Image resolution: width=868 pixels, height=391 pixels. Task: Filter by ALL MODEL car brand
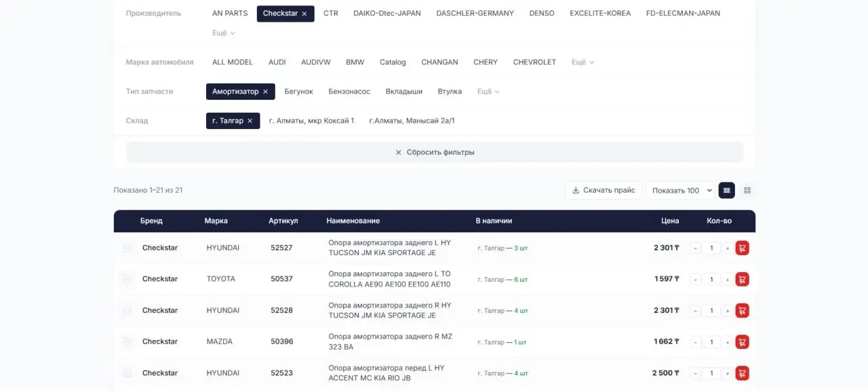(x=233, y=62)
